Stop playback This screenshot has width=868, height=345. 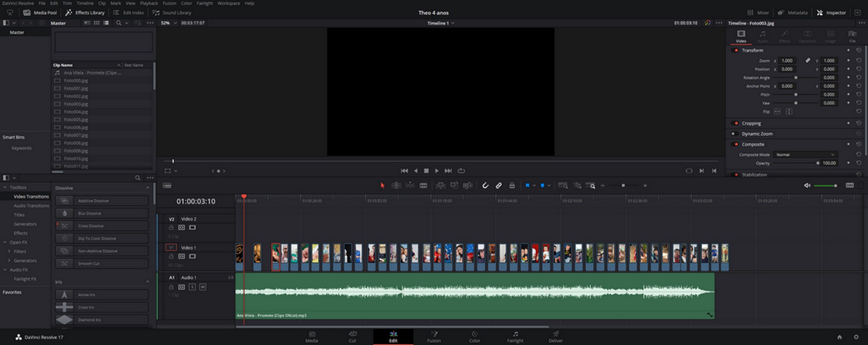426,171
